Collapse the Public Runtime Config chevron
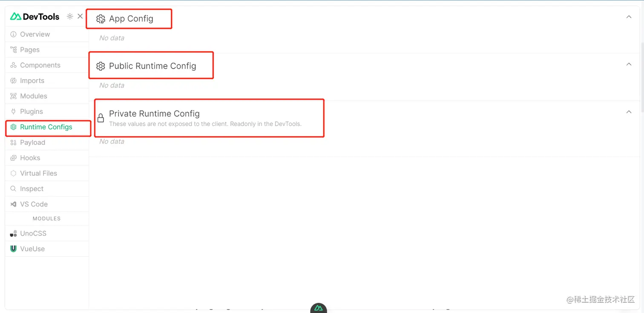 (629, 64)
